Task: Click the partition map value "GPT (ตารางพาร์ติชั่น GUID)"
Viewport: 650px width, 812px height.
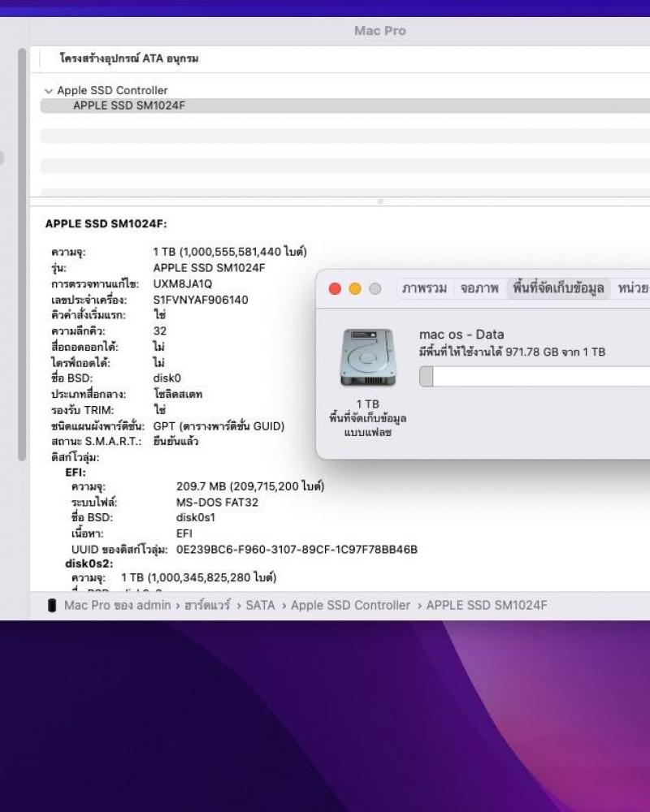Action: tap(219, 426)
